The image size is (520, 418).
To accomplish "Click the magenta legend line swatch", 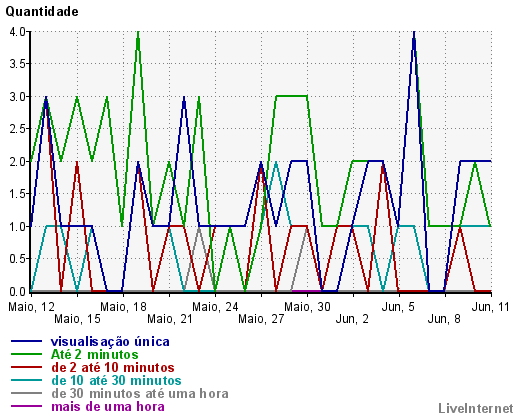I will (x=27, y=406).
